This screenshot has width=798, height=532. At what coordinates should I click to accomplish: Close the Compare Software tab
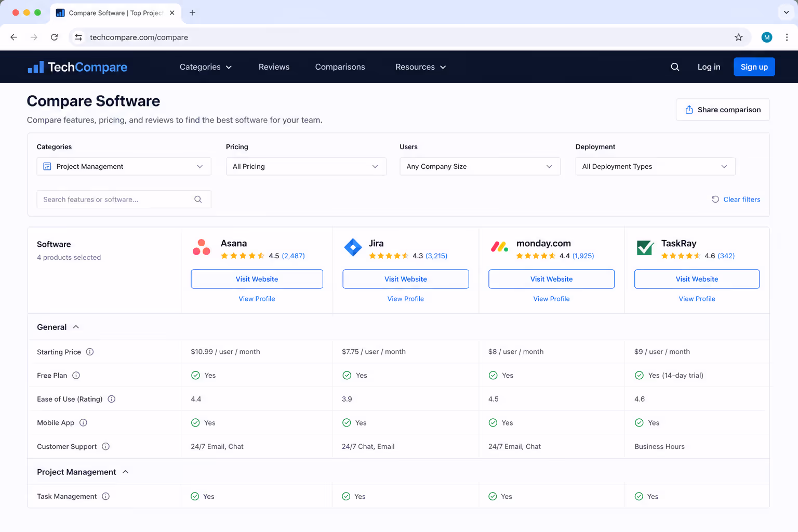coord(172,12)
